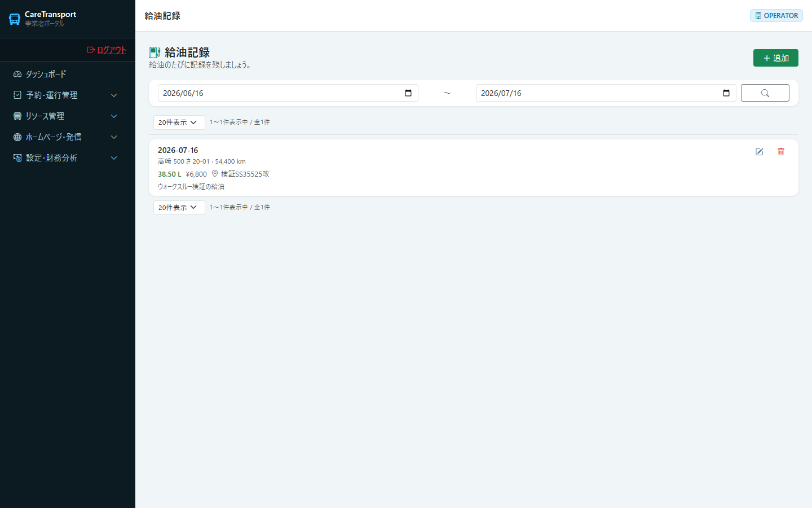Viewport: 812px width, 508px height.
Task: Open the bottom 20件表示 dropdown
Action: coord(179,207)
